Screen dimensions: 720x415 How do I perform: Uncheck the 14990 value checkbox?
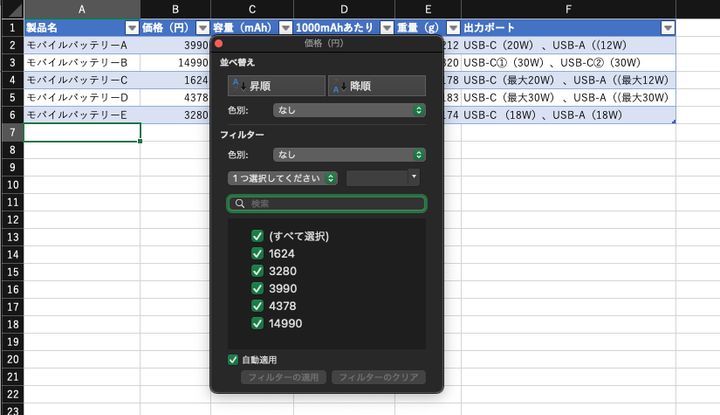tap(258, 323)
